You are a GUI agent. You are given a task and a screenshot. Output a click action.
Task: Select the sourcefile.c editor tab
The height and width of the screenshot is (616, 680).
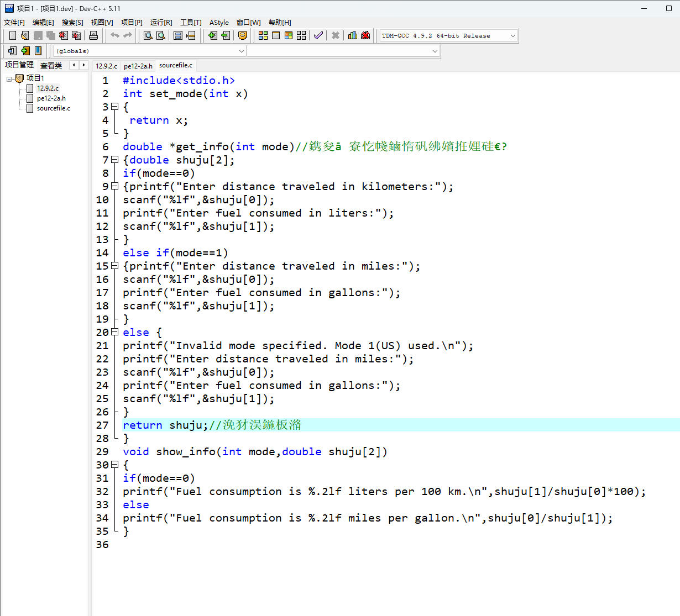point(176,65)
